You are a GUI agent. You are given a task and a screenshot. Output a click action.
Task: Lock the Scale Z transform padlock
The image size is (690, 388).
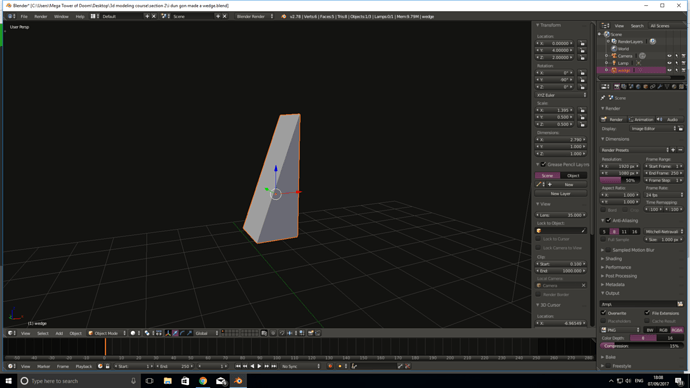click(x=582, y=124)
